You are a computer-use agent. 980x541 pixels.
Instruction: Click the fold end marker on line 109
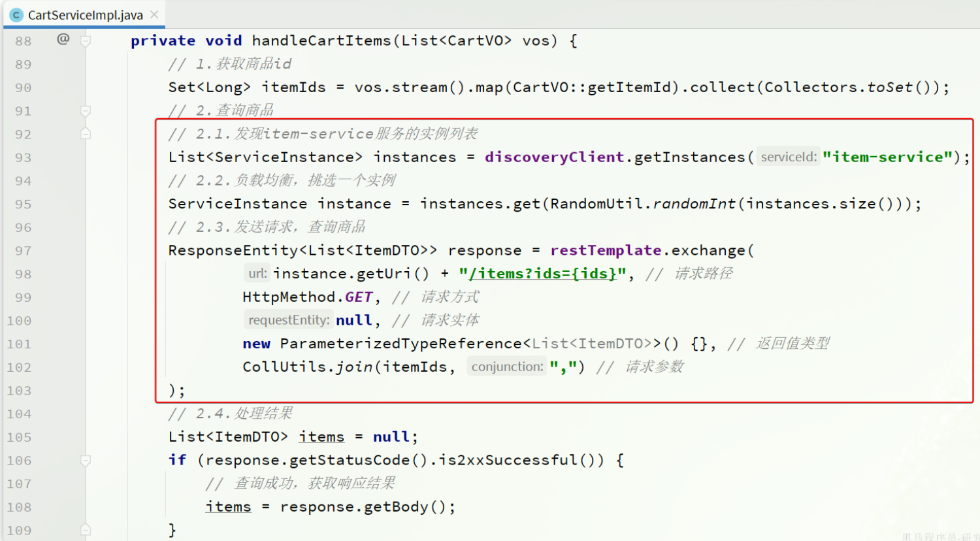[86, 530]
